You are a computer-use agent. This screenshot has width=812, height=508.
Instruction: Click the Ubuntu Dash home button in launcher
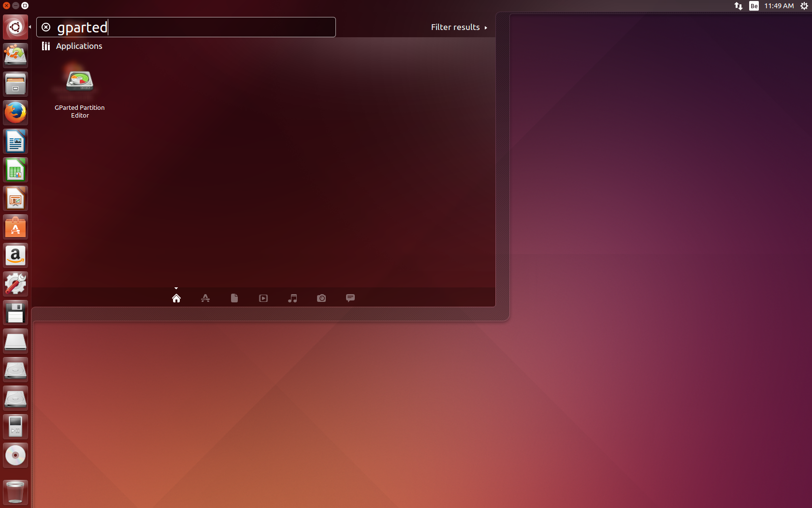point(15,27)
